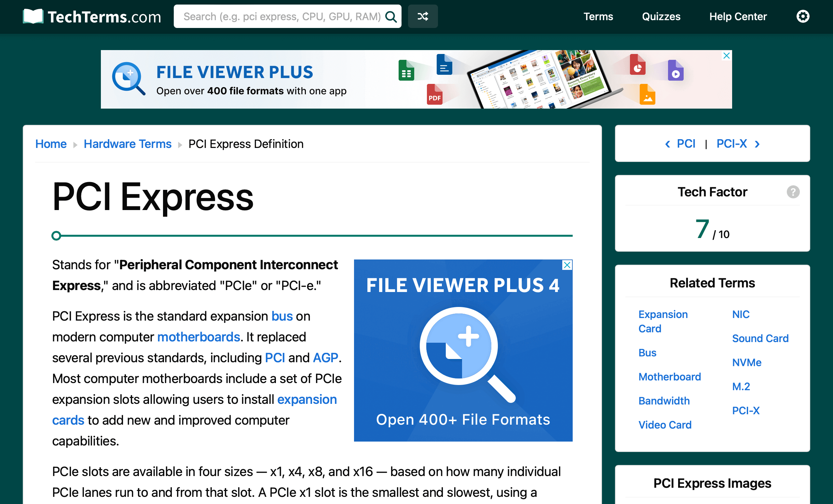Open the Terms menu

[598, 16]
